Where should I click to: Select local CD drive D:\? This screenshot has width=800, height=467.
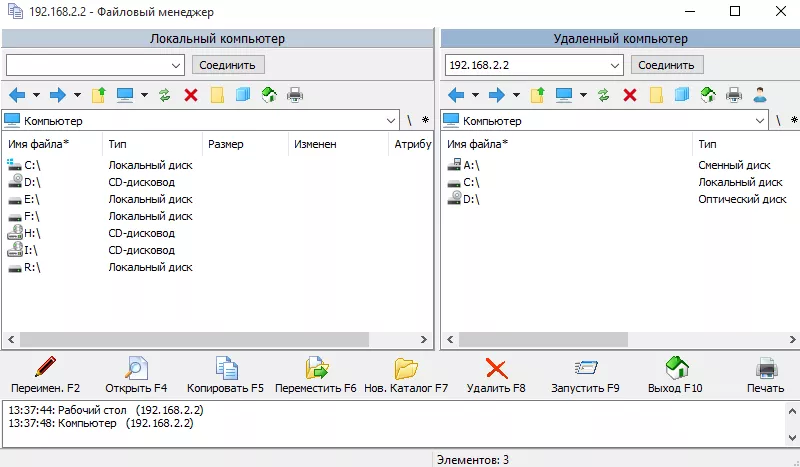point(24,182)
